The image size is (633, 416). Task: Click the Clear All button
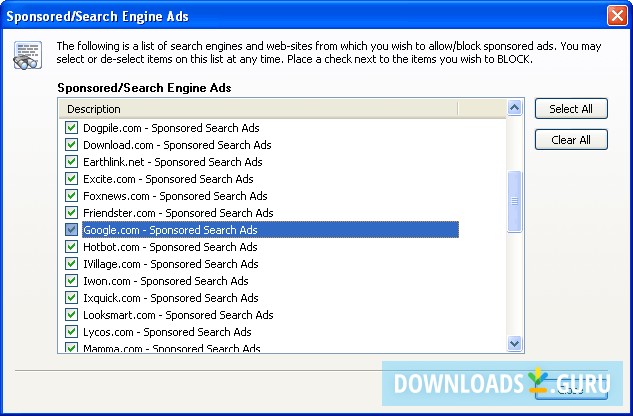tap(571, 140)
